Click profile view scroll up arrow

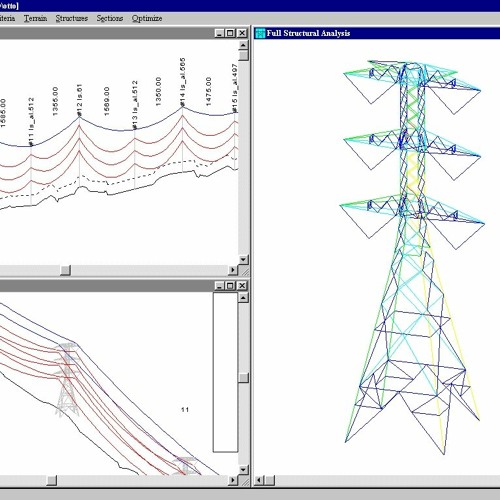[244, 45]
